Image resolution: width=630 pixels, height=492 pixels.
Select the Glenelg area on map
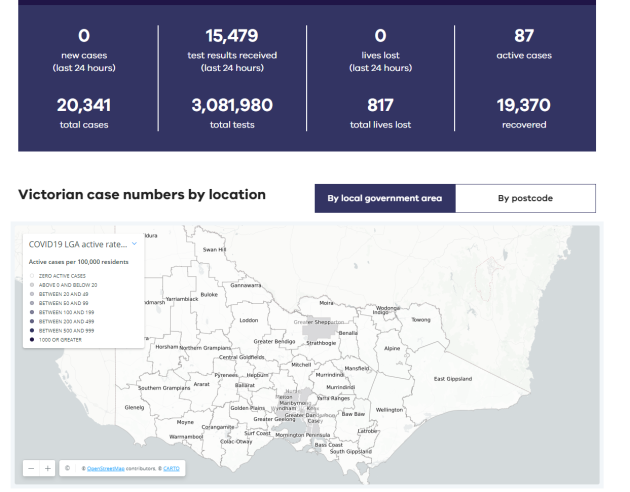(133, 407)
